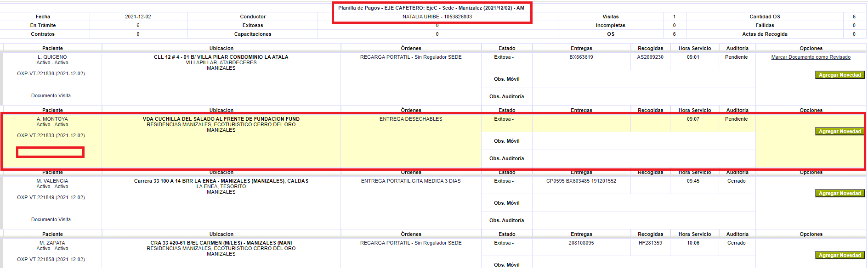The image size is (868, 268).
Task: Click patient name M. VALENCIA
Action: (52, 181)
